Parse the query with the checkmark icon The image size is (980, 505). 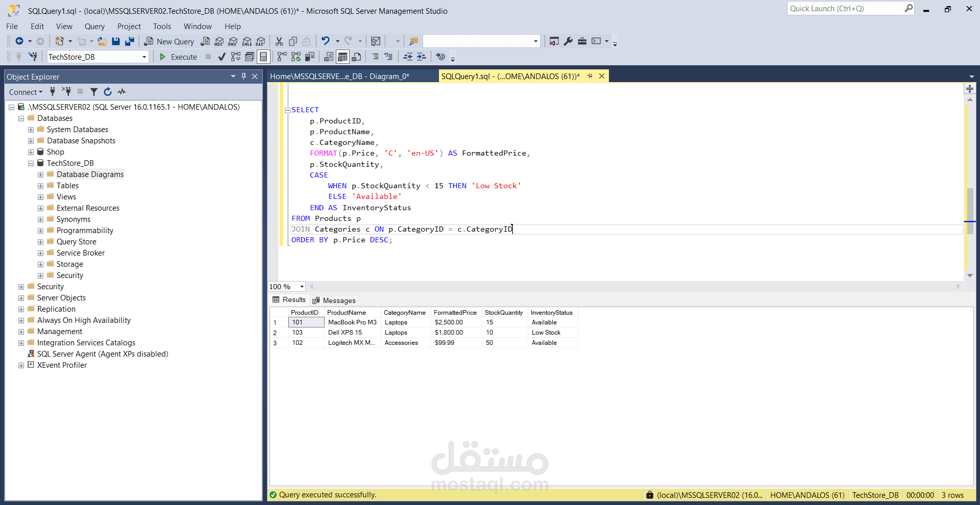click(x=222, y=57)
